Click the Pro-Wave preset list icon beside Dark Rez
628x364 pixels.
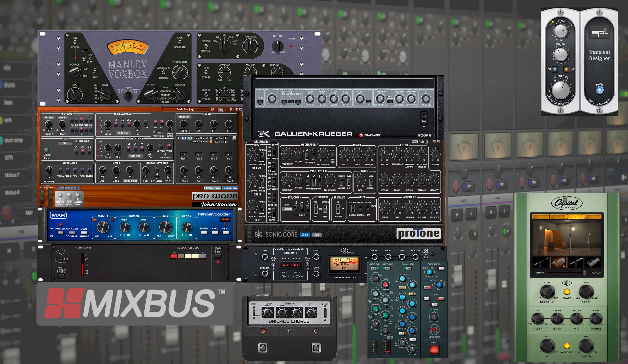pyautogui.click(x=212, y=109)
